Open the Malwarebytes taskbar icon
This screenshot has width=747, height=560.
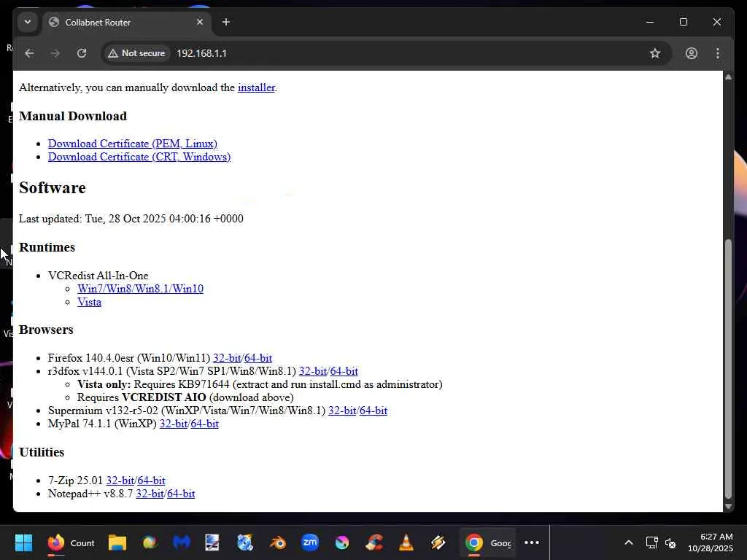(181, 542)
